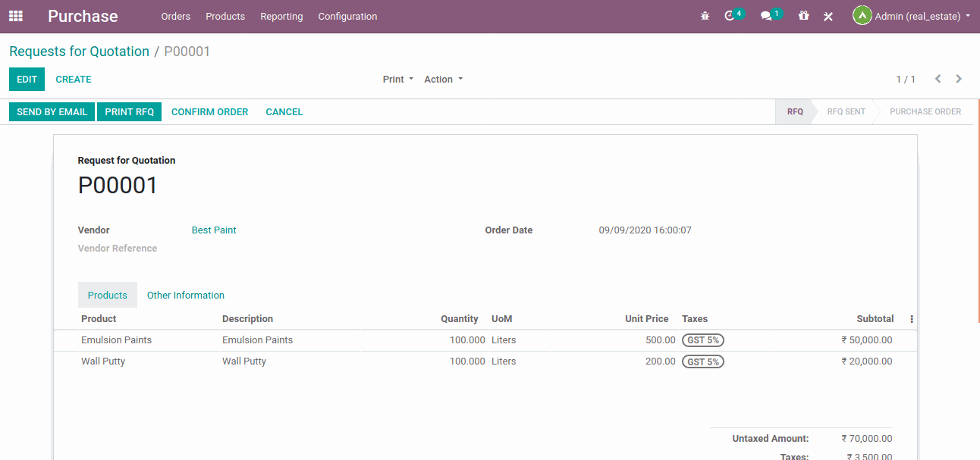The height and width of the screenshot is (460, 980).
Task: Click the gift announcements icon
Action: pos(803,15)
